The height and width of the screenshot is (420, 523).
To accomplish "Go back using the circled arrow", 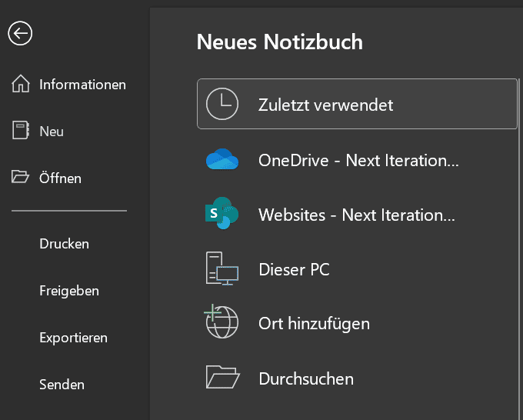I will [20, 33].
